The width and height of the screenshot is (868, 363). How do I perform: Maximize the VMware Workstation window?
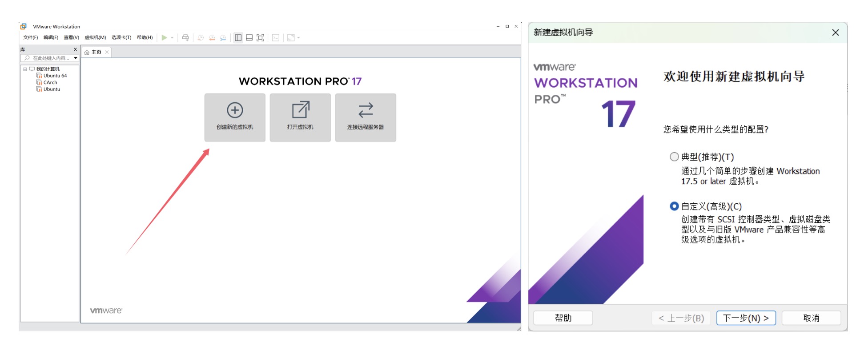coord(507,27)
